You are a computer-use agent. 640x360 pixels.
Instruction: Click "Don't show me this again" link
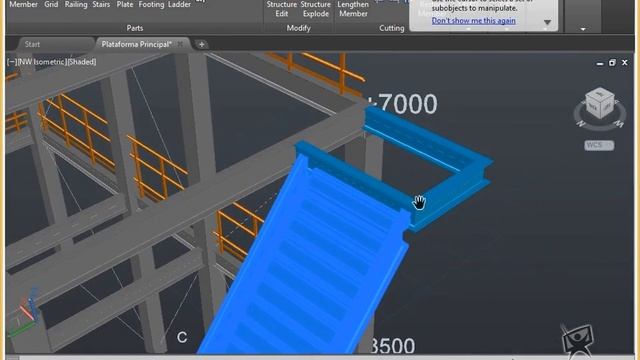coord(473,20)
